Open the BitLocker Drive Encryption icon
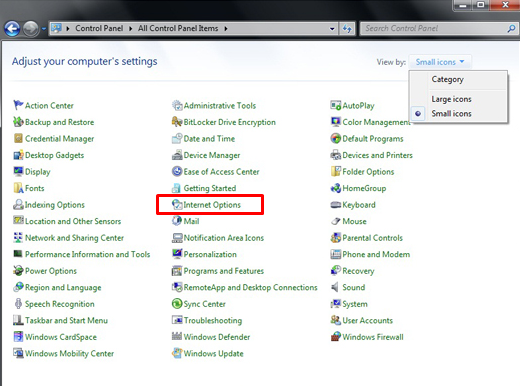The height and width of the screenshot is (386, 520). pos(177,122)
